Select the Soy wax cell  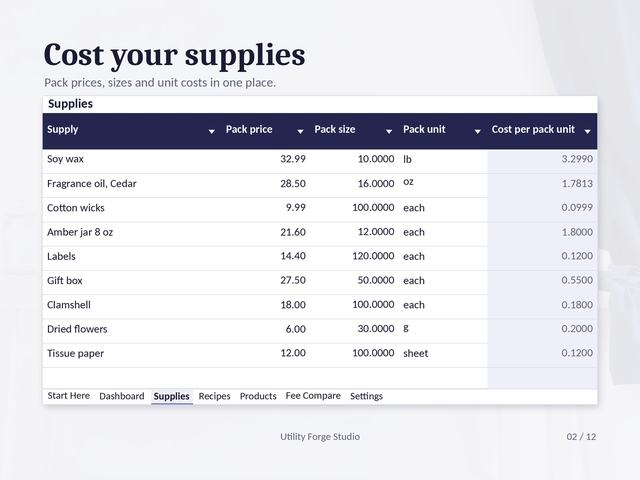(x=132, y=159)
